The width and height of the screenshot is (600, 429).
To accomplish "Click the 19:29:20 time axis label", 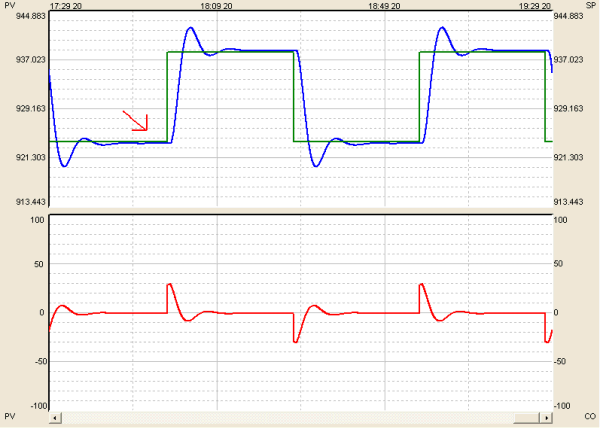I will (535, 5).
